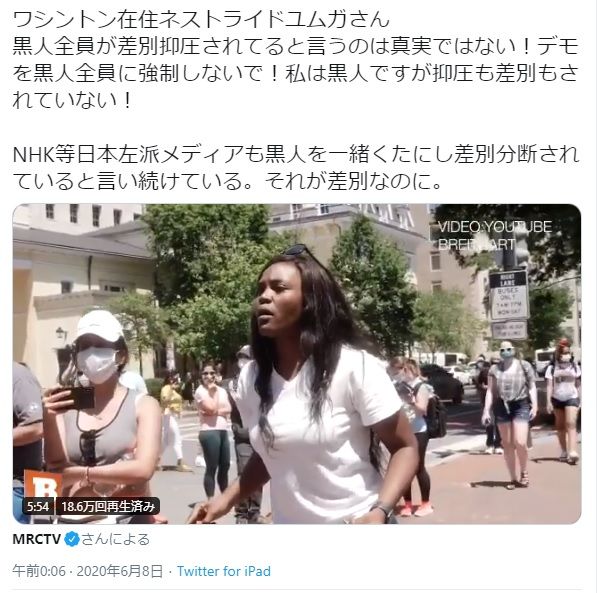Image resolution: width=597 pixels, height=593 pixels.
Task: Click the orange Breitbart B logo
Action: point(43,486)
